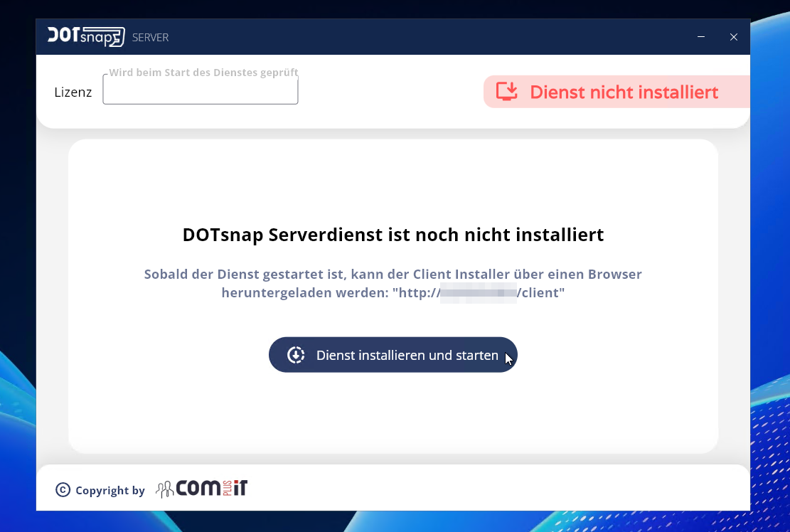
Task: Click the Lizenz input field
Action: click(201, 90)
